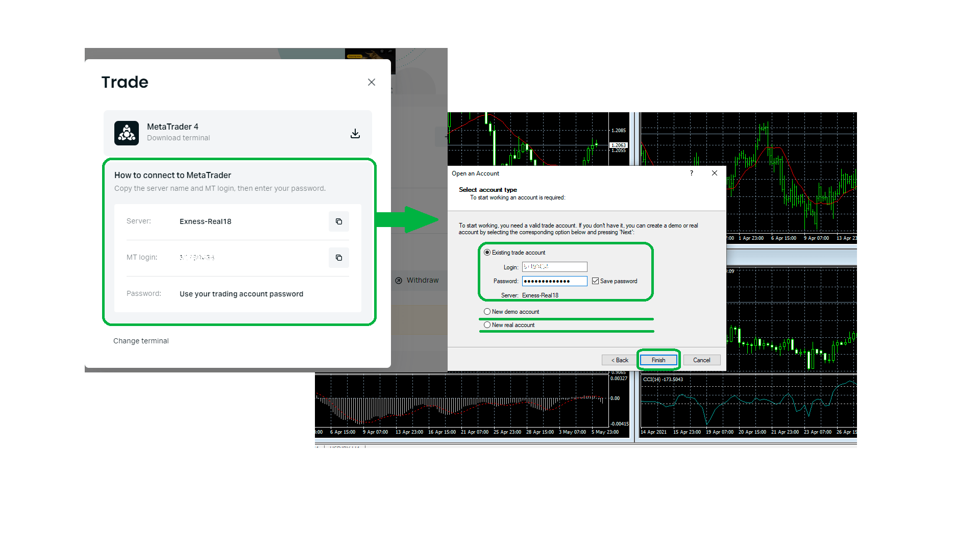The image size is (980, 551).
Task: Click the Cancel button on Open Account dialog
Action: click(x=702, y=359)
